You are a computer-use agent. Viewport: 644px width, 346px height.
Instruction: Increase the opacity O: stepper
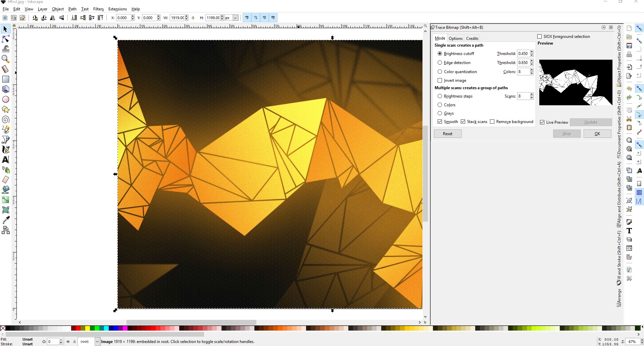click(x=61, y=340)
